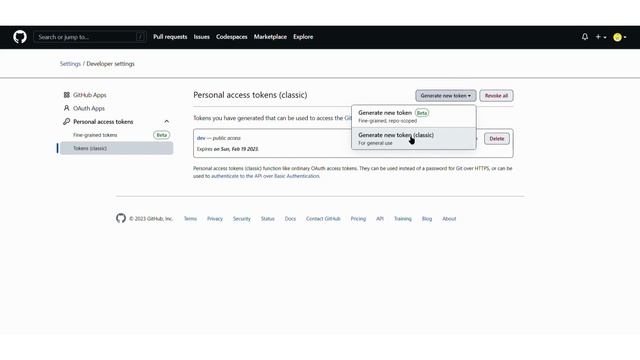Open Terms footer link

coord(190,219)
